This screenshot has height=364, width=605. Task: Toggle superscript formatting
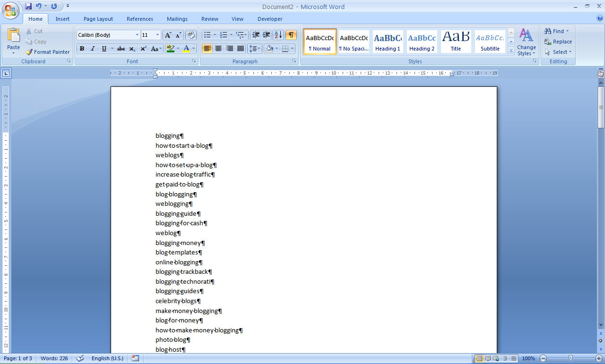coord(143,49)
